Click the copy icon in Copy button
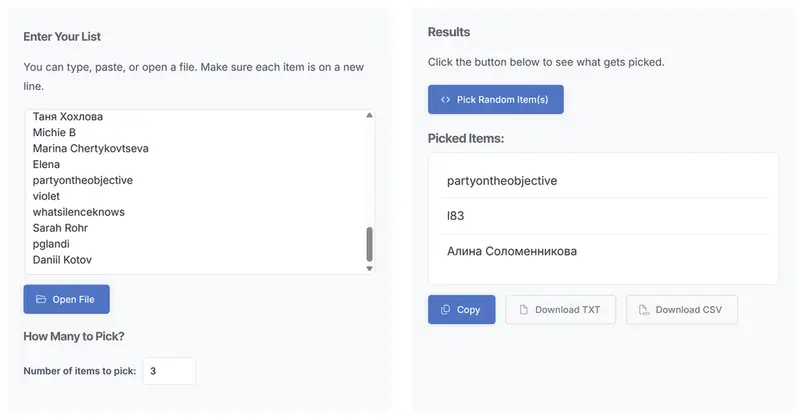Image resolution: width=800 pixels, height=417 pixels. (445, 310)
